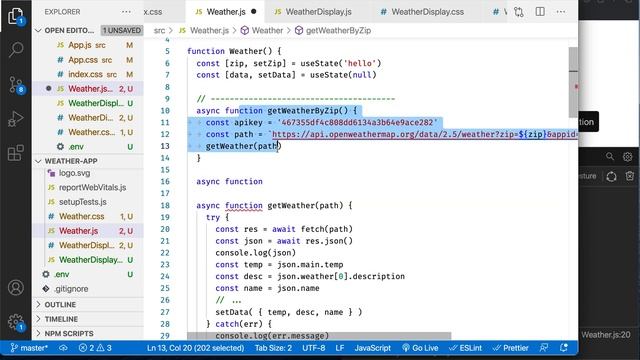
Task: Click the unsaved dot on Weather.js tab
Action: pos(253,12)
